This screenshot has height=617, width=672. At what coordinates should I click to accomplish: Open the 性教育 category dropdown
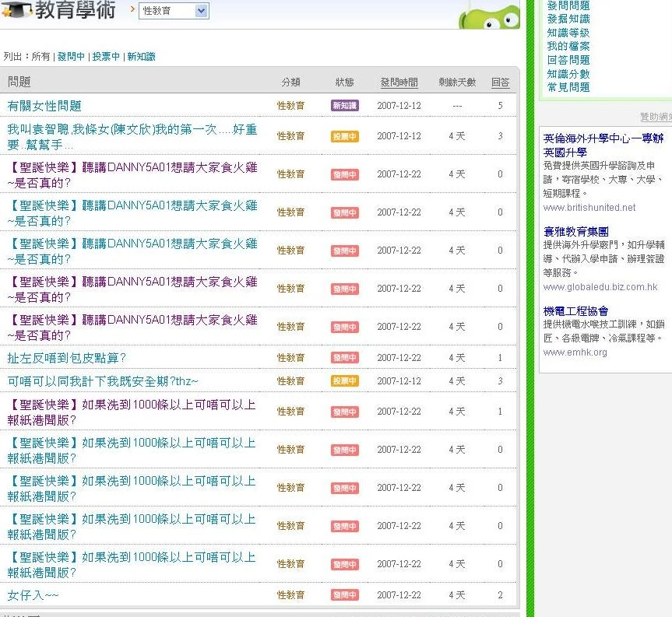(x=171, y=12)
